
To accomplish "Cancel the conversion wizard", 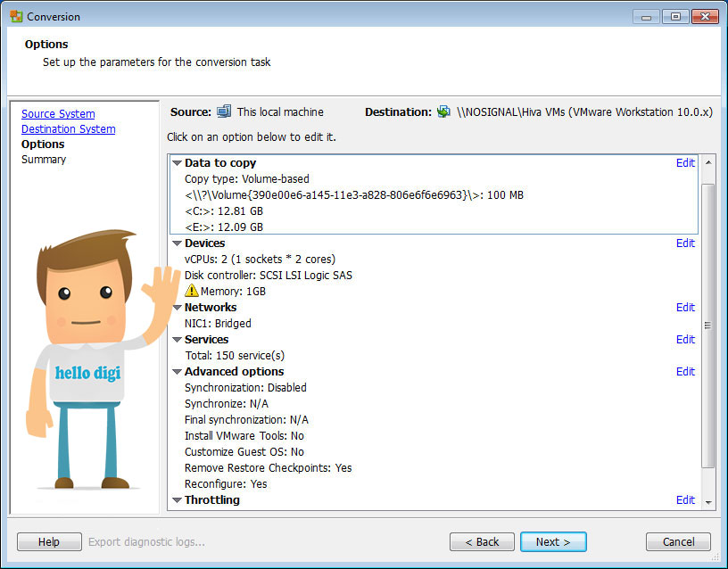I will [678, 541].
